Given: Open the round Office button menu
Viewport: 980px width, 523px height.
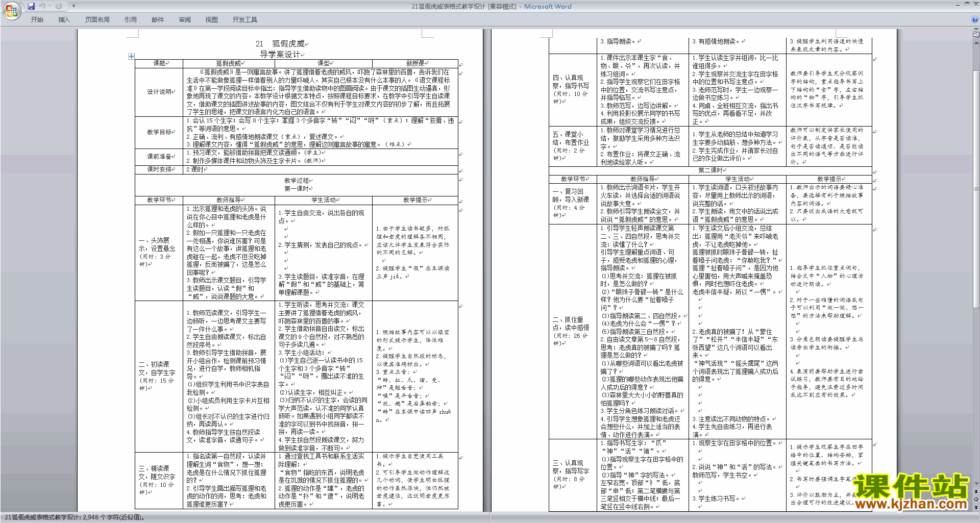Looking at the screenshot, I should click(x=11, y=11).
